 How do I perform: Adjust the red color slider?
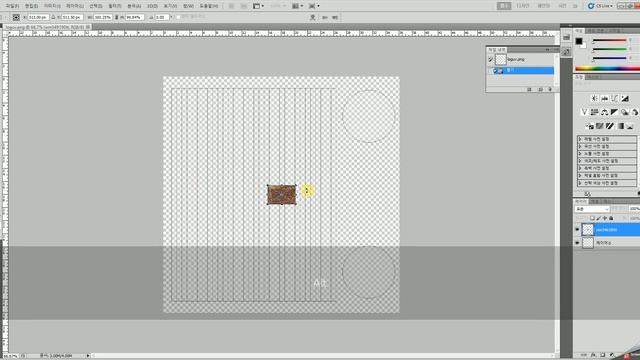[x=609, y=40]
